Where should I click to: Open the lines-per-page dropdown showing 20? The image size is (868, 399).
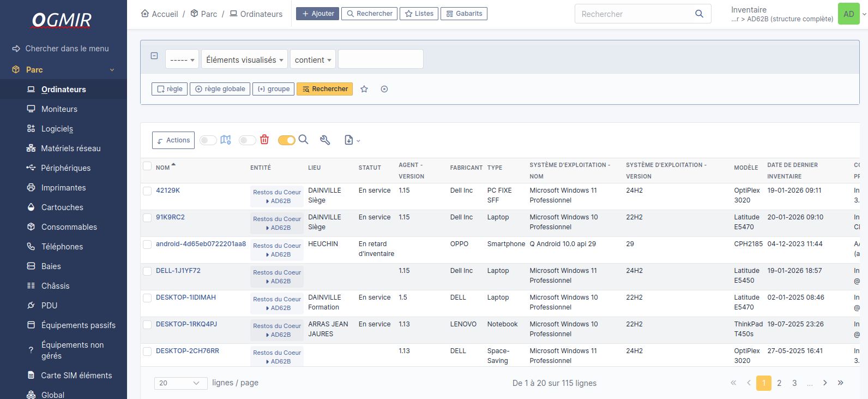[x=180, y=383]
